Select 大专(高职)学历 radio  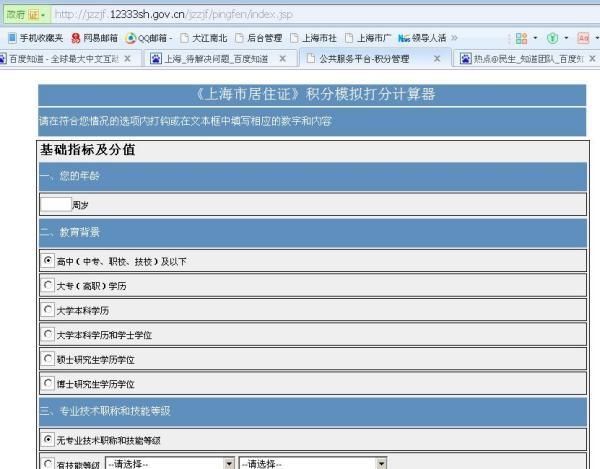point(48,285)
